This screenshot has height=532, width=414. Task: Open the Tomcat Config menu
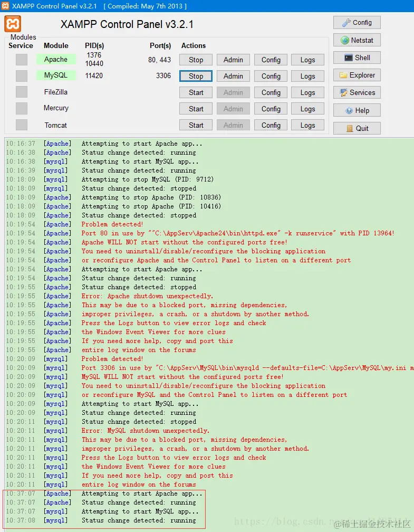point(271,125)
